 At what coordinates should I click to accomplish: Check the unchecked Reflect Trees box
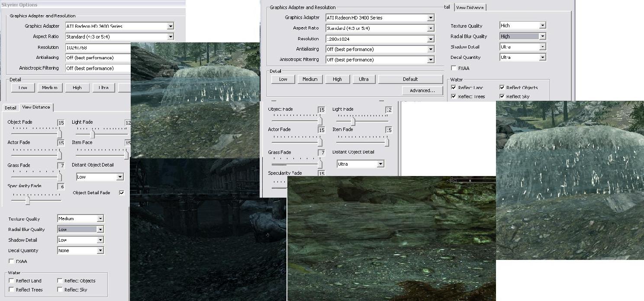11,290
